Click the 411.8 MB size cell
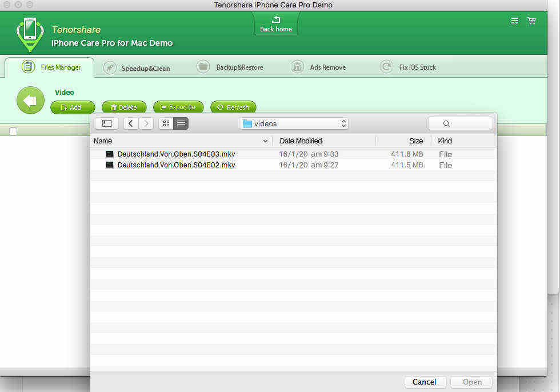560x392 pixels. pyautogui.click(x=407, y=154)
